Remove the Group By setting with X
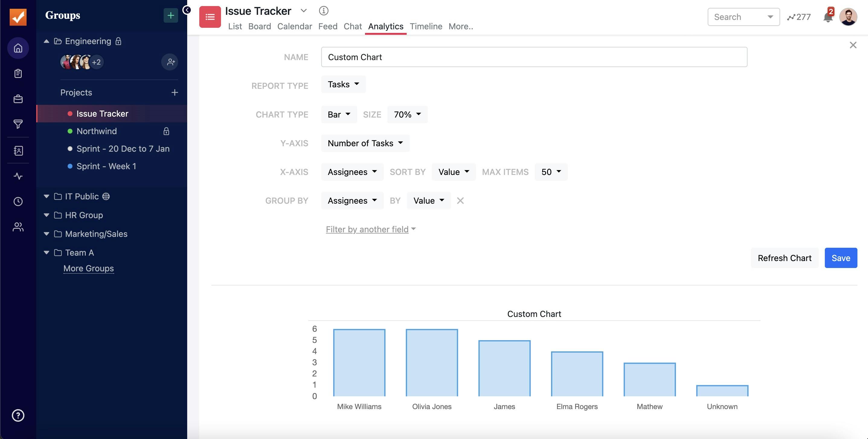Image resolution: width=868 pixels, height=439 pixels. click(x=460, y=201)
